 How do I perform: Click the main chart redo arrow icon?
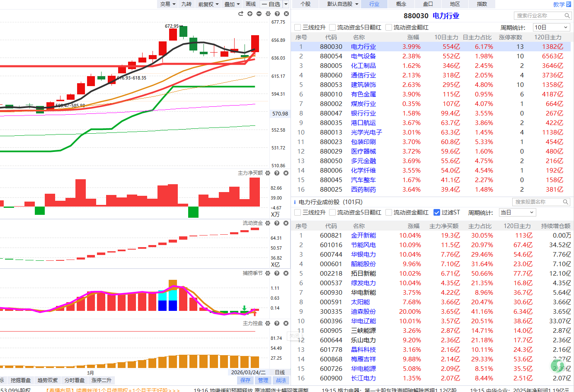(x=241, y=14)
